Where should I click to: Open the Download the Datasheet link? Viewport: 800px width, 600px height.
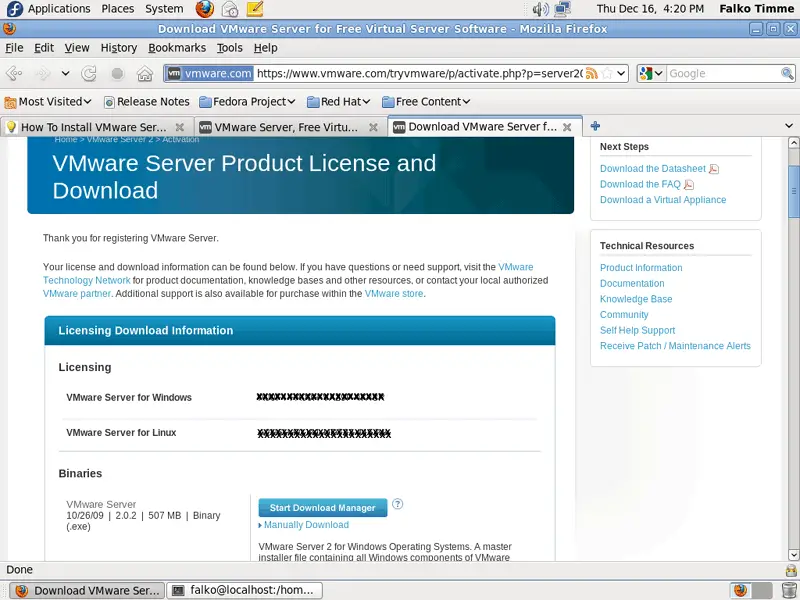click(x=653, y=169)
